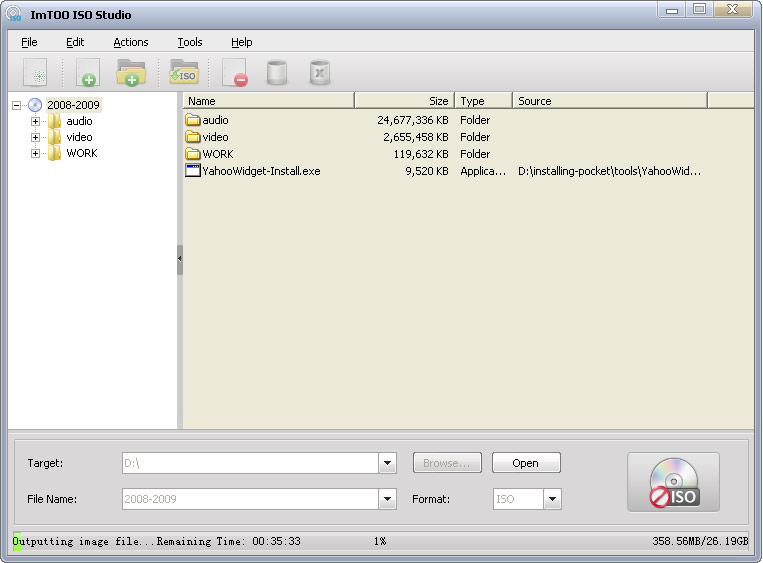Click the 358.56MB/26.19GB status text
The width and height of the screenshot is (763, 563).
[700, 541]
